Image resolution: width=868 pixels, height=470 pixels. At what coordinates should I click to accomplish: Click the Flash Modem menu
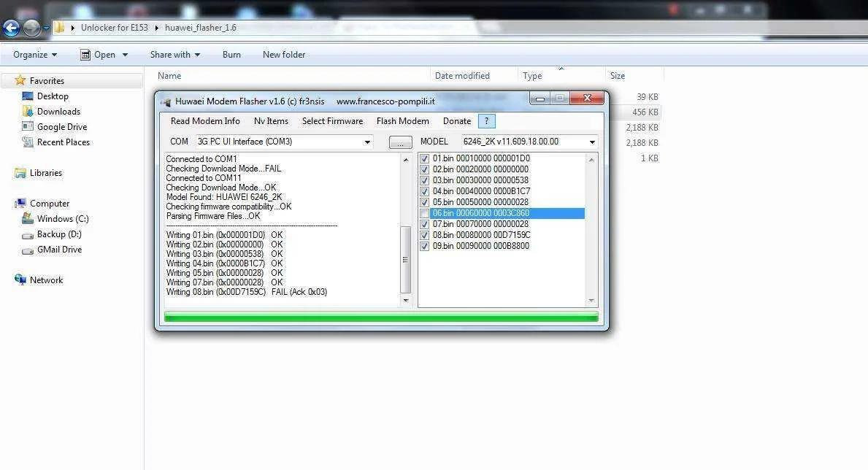pyautogui.click(x=403, y=120)
